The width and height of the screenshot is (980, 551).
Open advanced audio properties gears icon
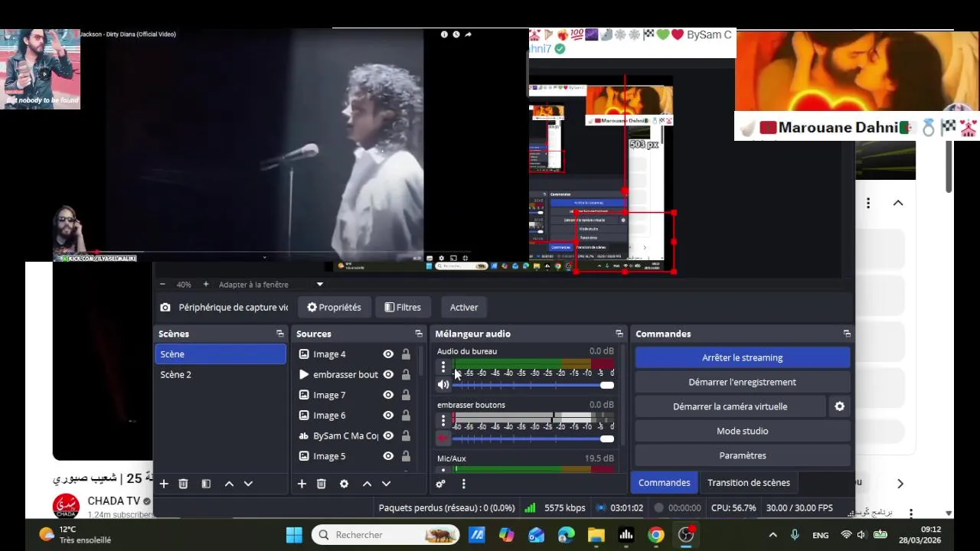[440, 484]
